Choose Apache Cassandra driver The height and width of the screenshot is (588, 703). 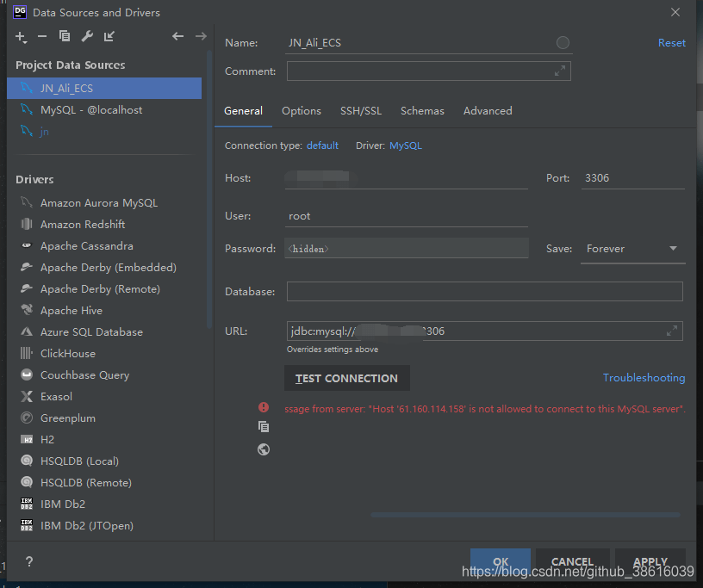point(104,246)
